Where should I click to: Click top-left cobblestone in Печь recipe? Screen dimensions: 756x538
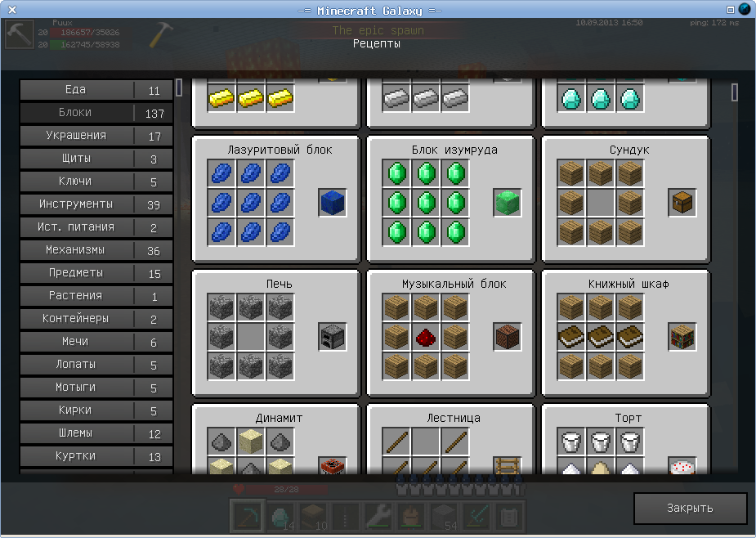tap(221, 307)
